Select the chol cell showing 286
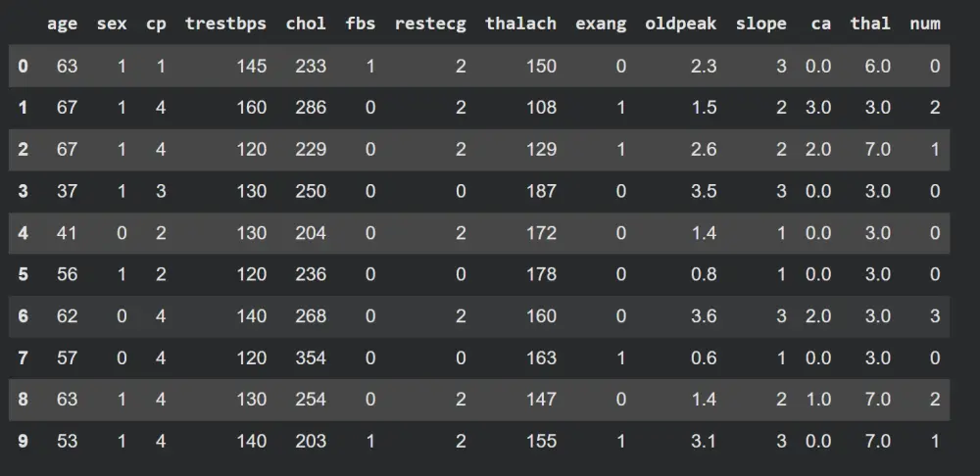 [311, 108]
